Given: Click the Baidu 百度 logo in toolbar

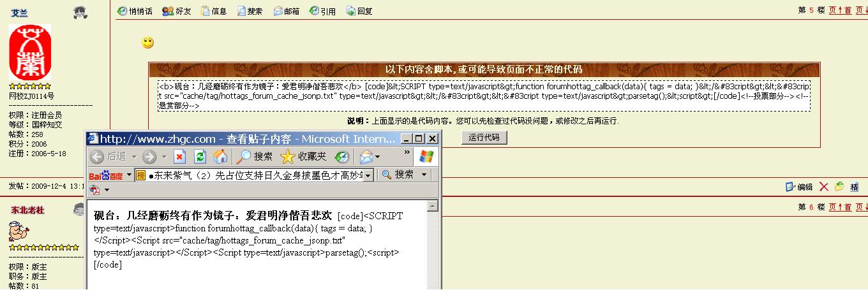Looking at the screenshot, I should [107, 175].
